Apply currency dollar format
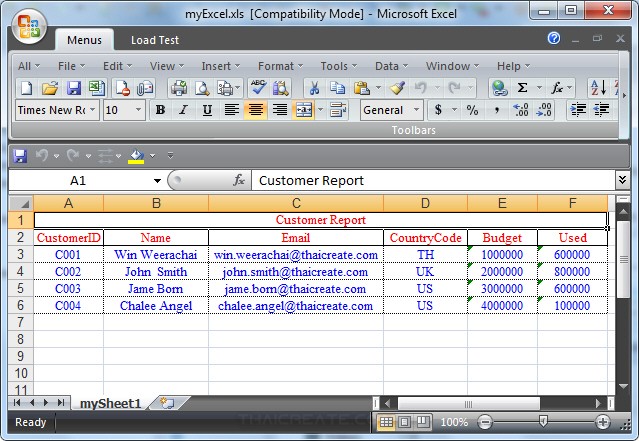The width and height of the screenshot is (639, 441). click(x=439, y=110)
